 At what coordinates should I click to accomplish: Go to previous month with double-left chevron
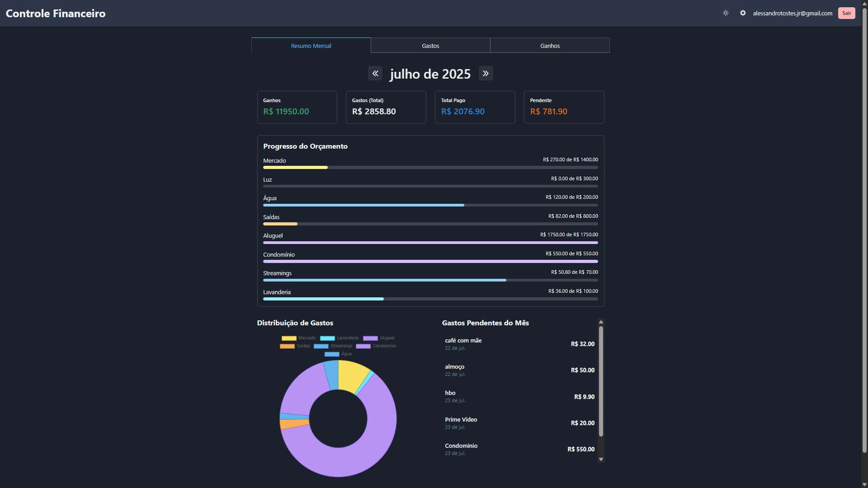tap(375, 73)
